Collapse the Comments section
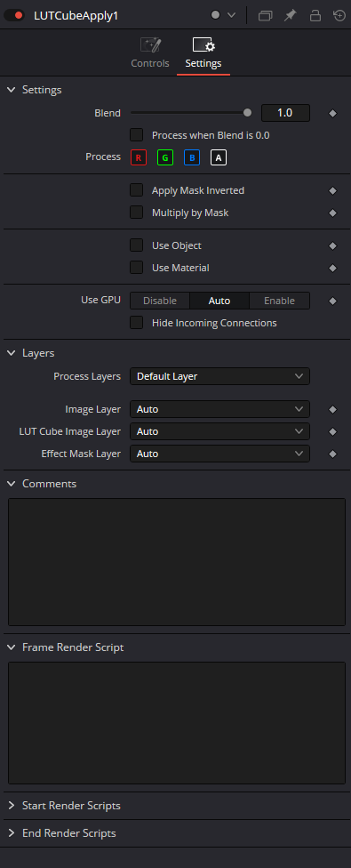This screenshot has width=351, height=868. [11, 484]
